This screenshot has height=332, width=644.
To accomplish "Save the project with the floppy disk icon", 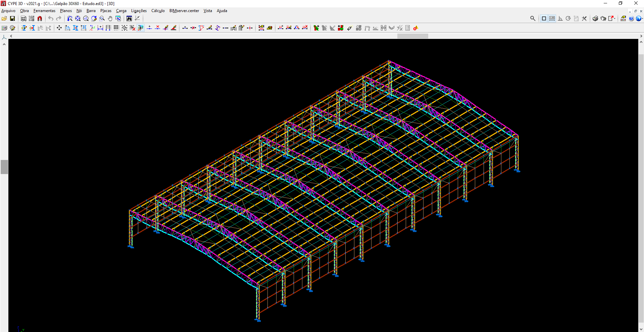I will 12,18.
